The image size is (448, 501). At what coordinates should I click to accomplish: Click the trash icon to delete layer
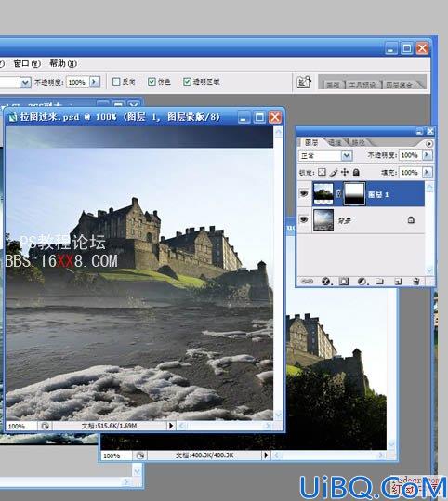pos(416,281)
